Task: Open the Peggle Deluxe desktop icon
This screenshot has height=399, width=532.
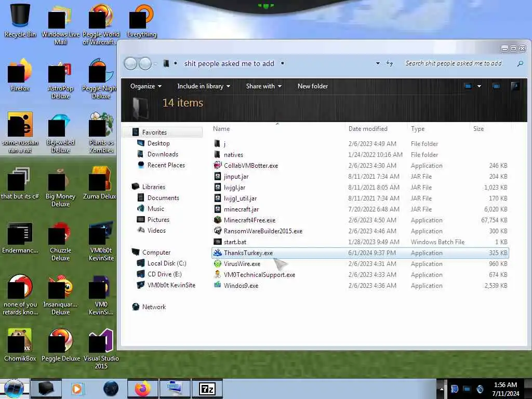Action: point(60,345)
